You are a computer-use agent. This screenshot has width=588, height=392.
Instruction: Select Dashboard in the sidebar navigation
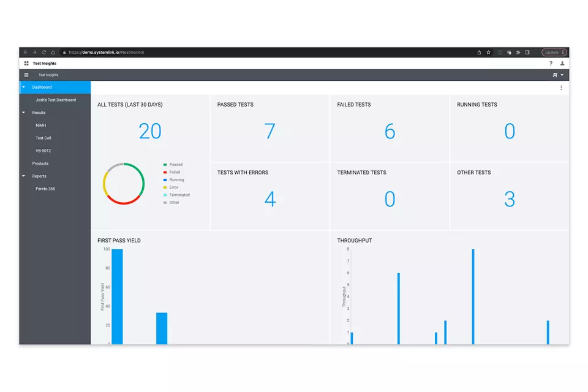point(42,88)
